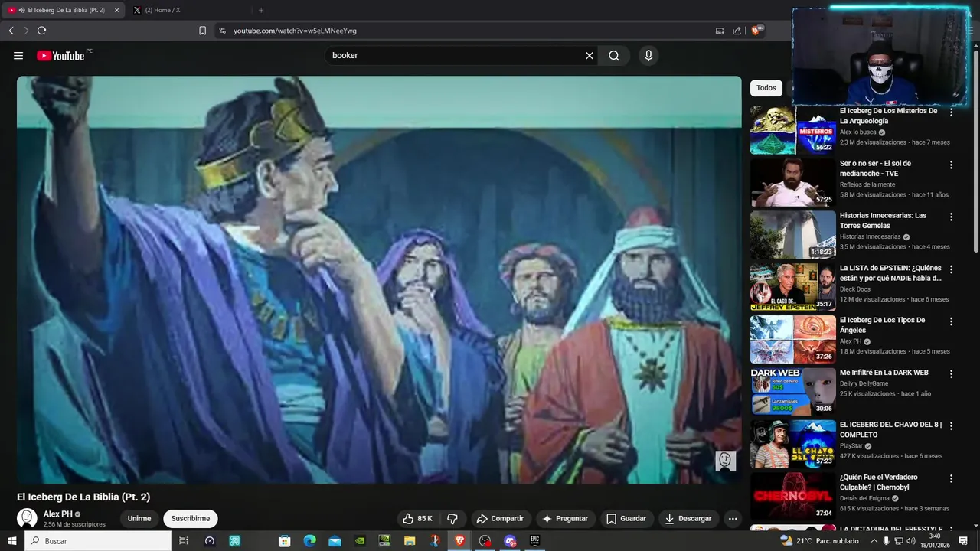Image resolution: width=980 pixels, height=551 pixels.
Task: Click the channel watermark in video corner
Action: coord(726,460)
